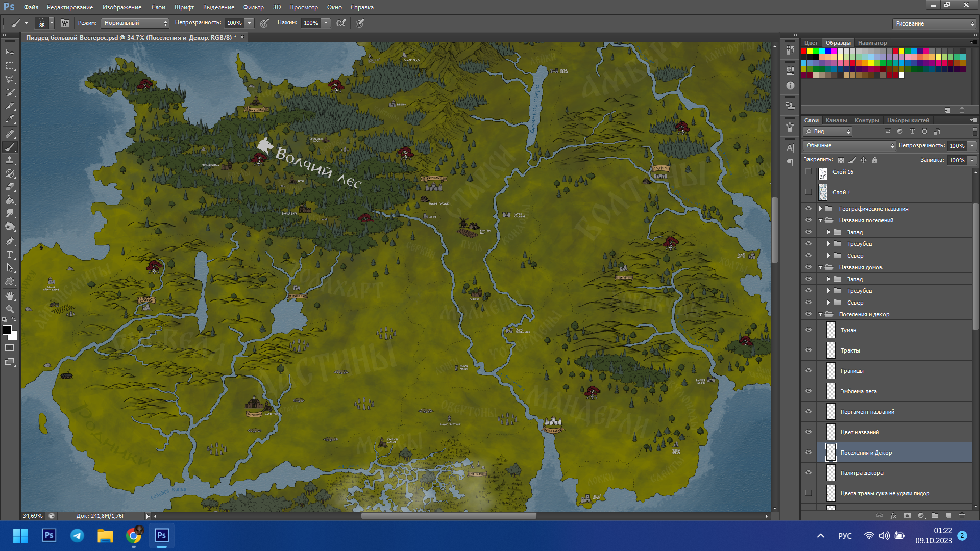
Task: Select the Clone Stamp tool
Action: click(x=10, y=160)
